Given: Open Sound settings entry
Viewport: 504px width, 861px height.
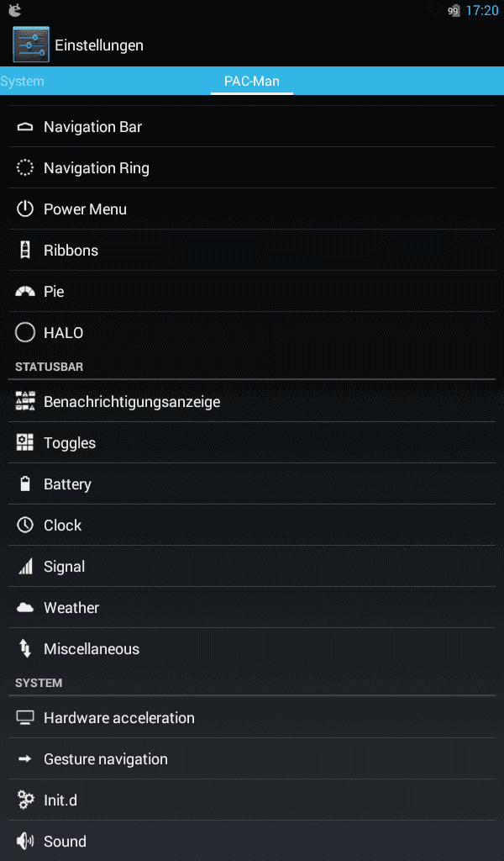Looking at the screenshot, I should [252, 841].
